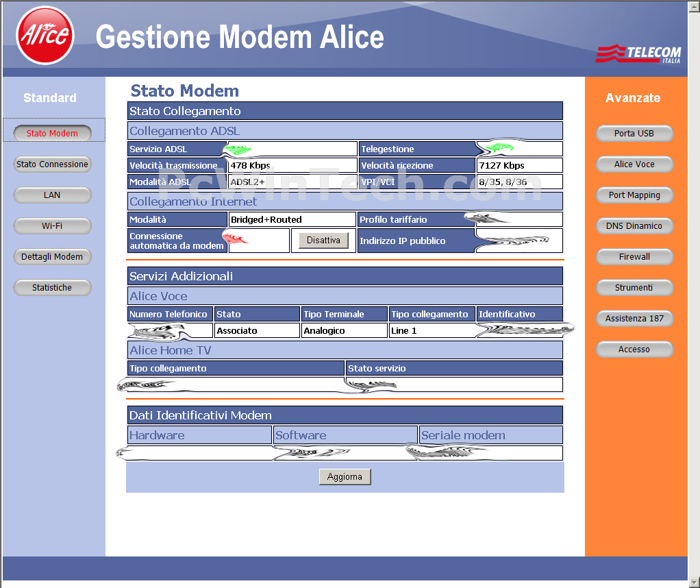Click the red Alice logo

click(45, 36)
